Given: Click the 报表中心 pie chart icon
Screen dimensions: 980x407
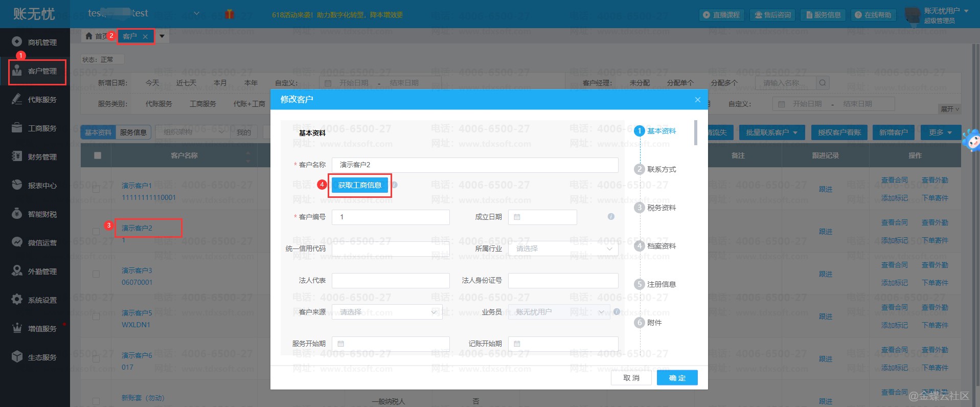Looking at the screenshot, I should click(17, 185).
